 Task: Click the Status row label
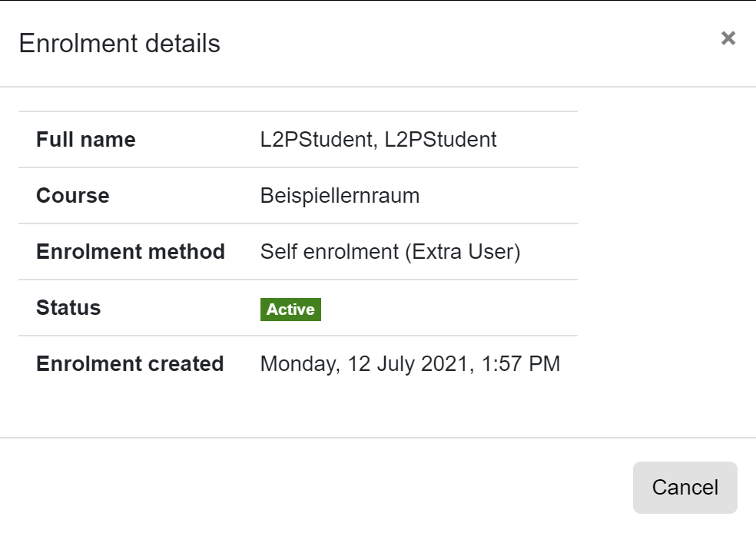click(68, 308)
